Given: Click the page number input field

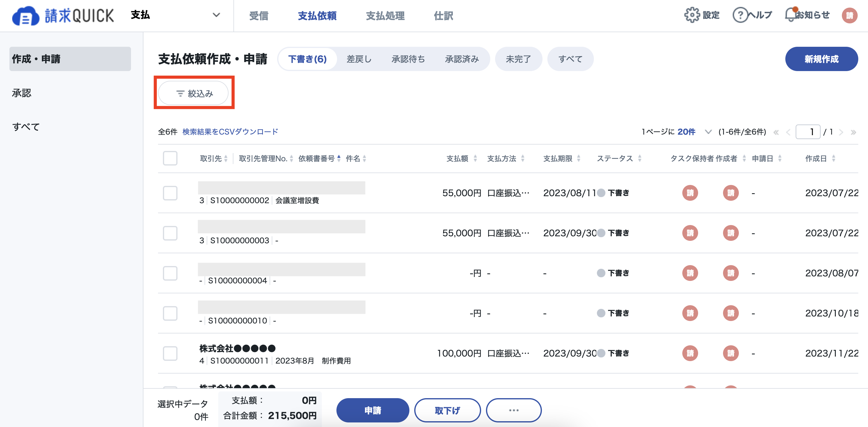Looking at the screenshot, I should click(808, 132).
